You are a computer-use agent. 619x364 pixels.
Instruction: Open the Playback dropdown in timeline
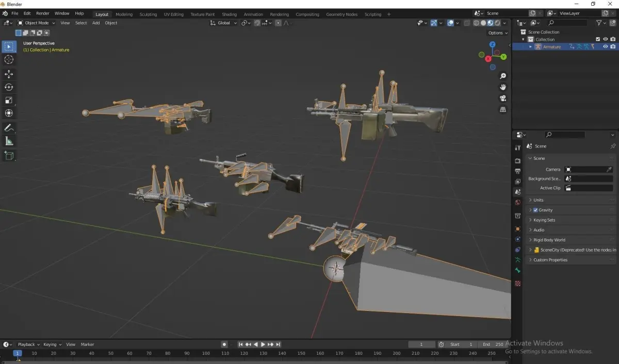point(28,344)
